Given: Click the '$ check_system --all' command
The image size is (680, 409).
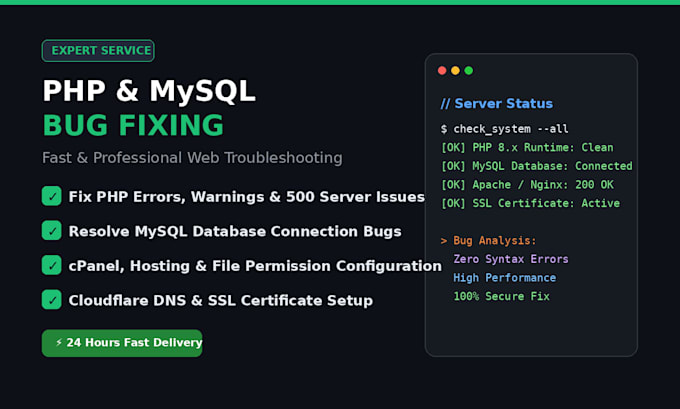Looking at the screenshot, I should click(504, 129).
